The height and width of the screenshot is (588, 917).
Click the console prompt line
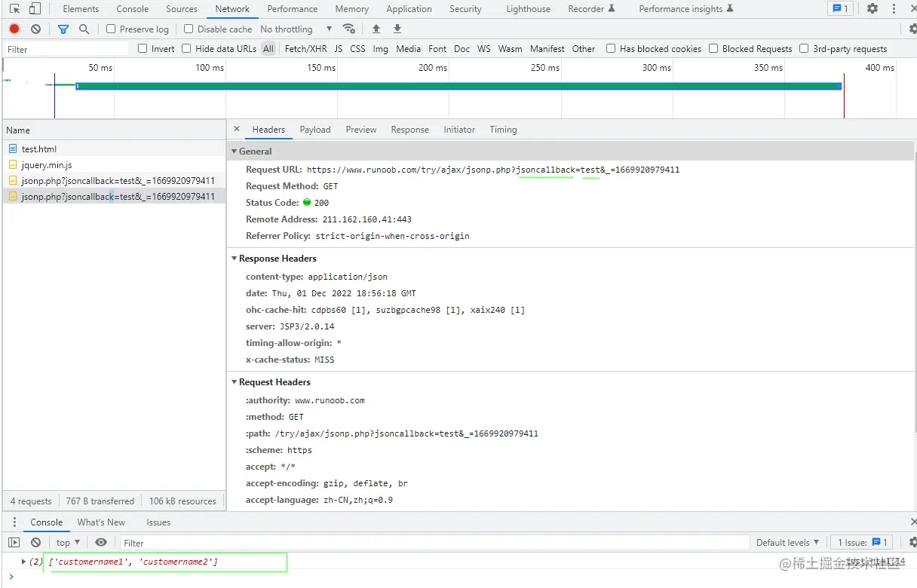tap(458, 578)
